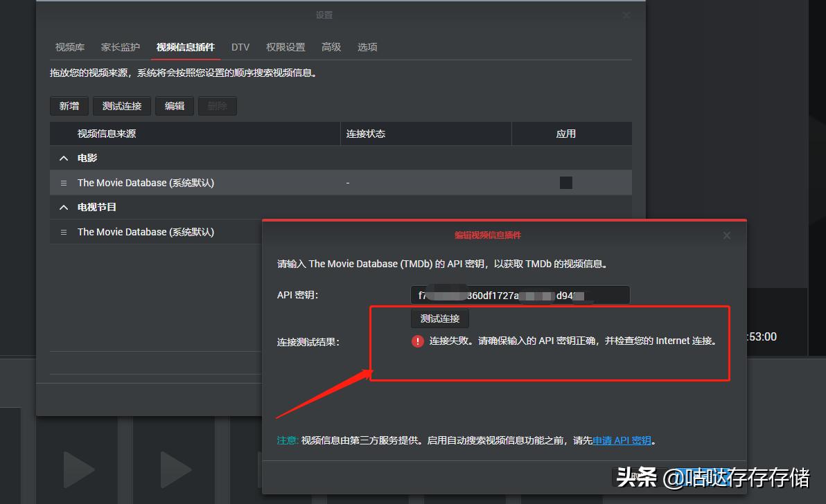Close the 编辑视频信息插件 dialog
This screenshot has height=504, width=826.
click(726, 235)
